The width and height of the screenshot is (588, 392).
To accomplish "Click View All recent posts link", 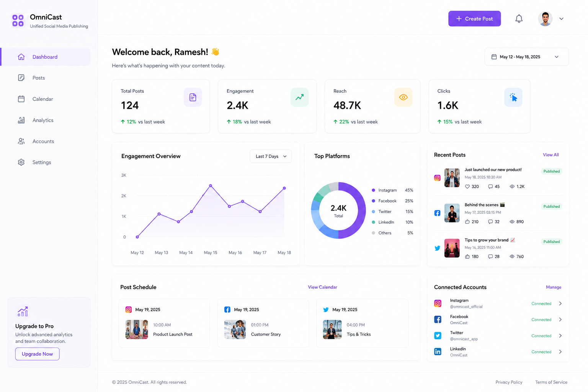I will tap(550, 155).
